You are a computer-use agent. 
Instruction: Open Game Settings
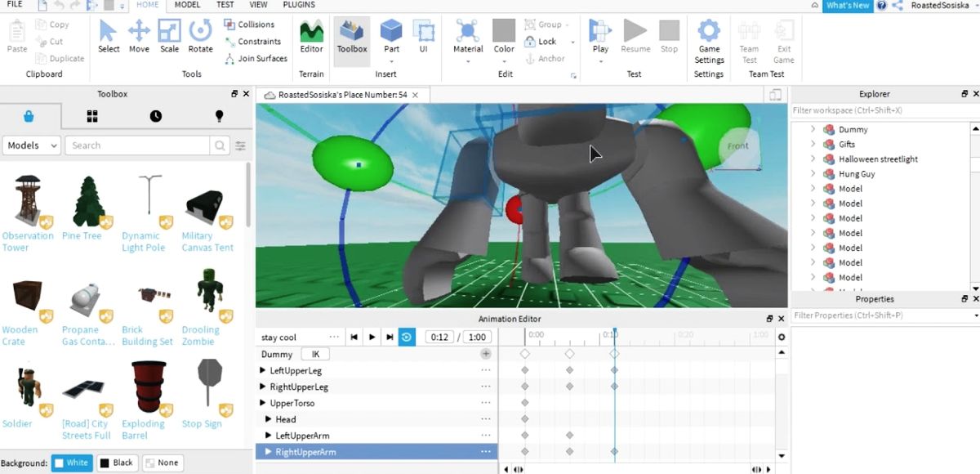pos(709,42)
